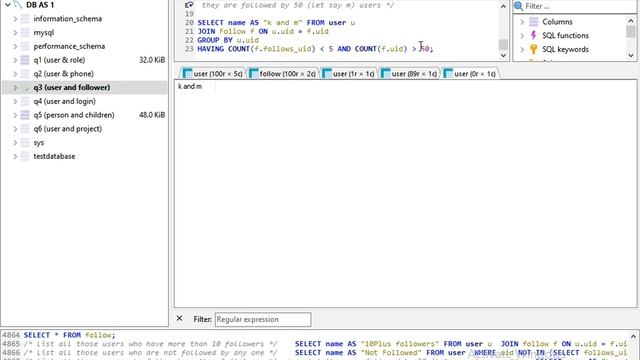The width and height of the screenshot is (640, 360).
Task: Expand the q3 (user and follower) node
Action: 15,88
